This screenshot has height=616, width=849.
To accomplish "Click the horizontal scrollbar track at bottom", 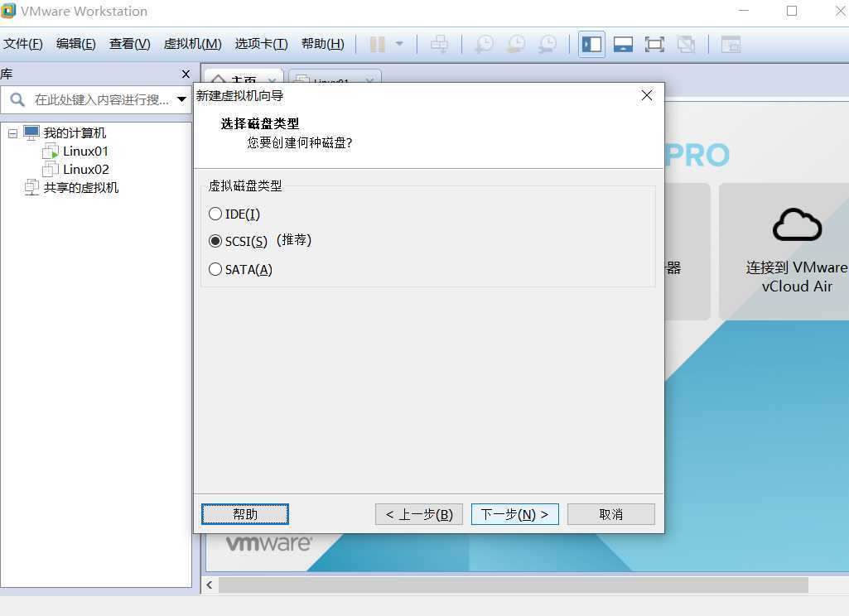I will coord(513,585).
